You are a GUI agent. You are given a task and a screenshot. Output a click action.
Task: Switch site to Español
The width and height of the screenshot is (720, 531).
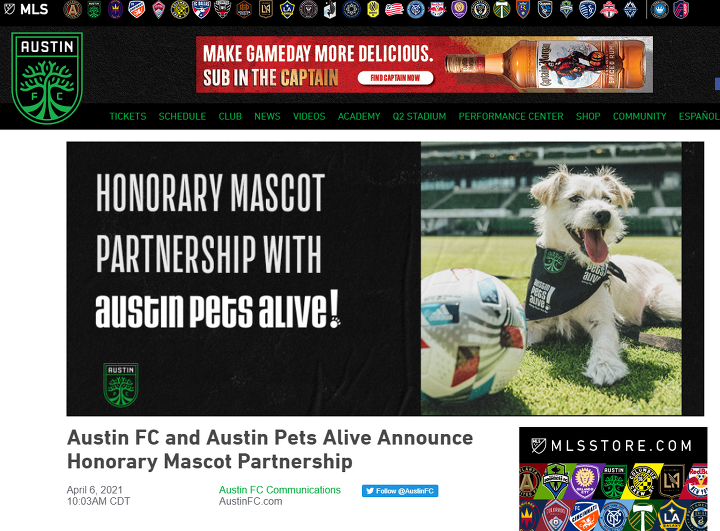pos(699,117)
